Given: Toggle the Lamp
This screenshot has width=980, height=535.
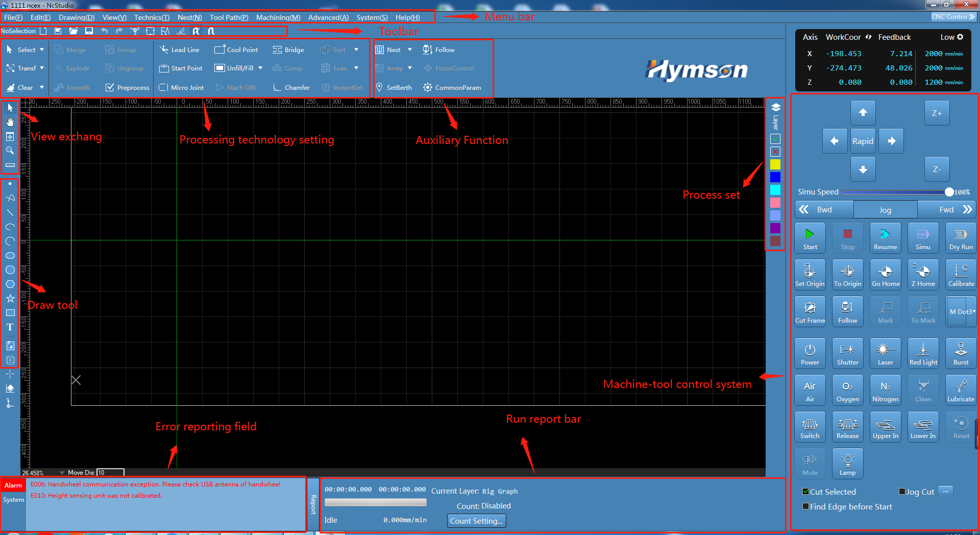Looking at the screenshot, I should pos(847,464).
